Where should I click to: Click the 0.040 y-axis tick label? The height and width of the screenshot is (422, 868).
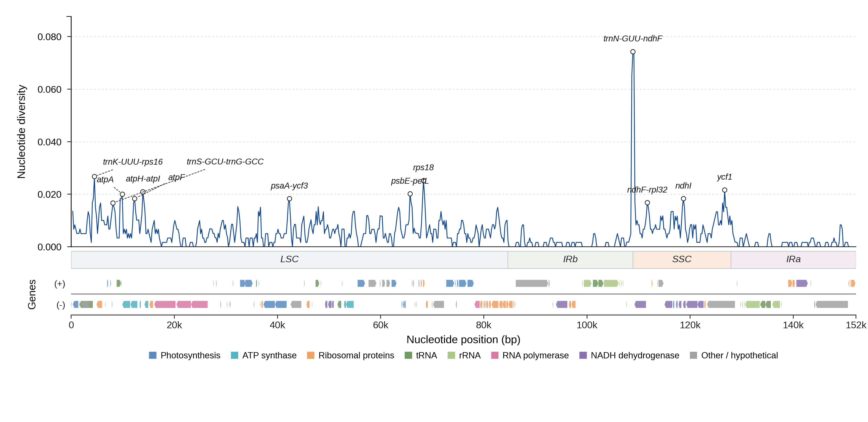pyautogui.click(x=50, y=142)
